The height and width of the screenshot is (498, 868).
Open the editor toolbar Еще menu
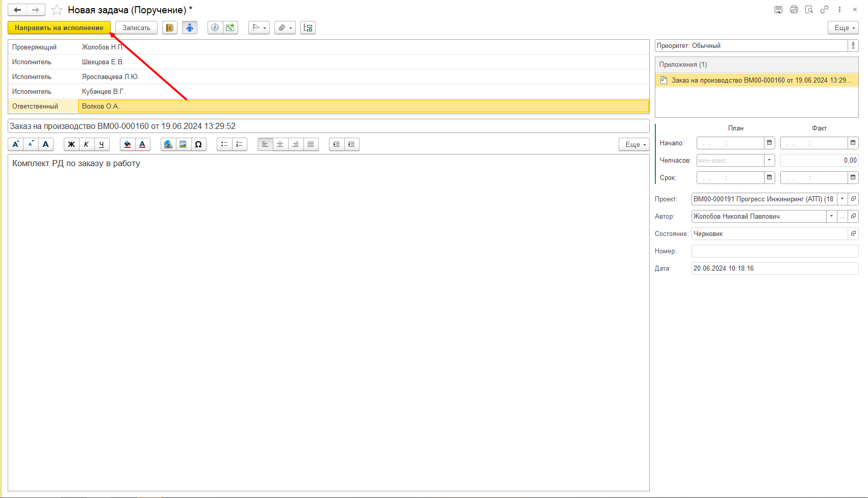[634, 144]
